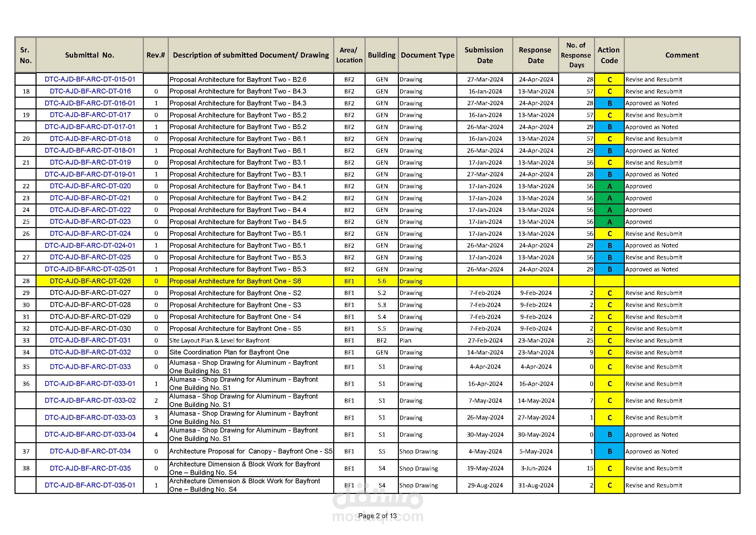Select the Sr. No. column header
756x535 pixels.
coord(26,55)
